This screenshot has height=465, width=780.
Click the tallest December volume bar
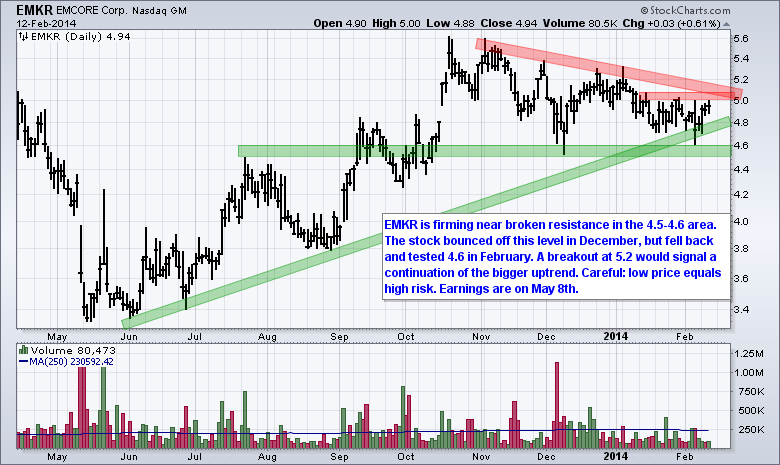tap(557, 405)
